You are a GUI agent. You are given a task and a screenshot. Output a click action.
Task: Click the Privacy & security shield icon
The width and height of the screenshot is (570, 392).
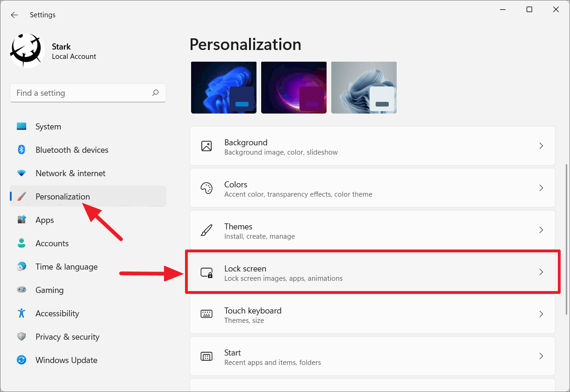tap(21, 337)
